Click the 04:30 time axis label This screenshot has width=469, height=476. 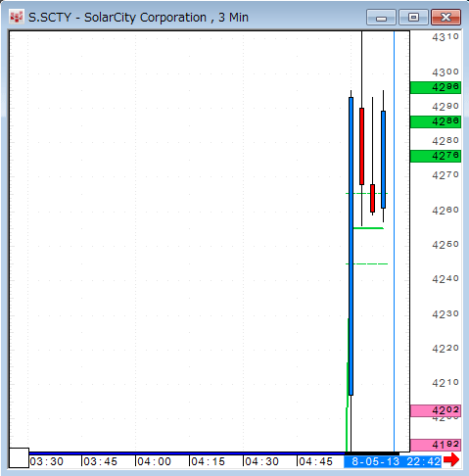click(262, 461)
